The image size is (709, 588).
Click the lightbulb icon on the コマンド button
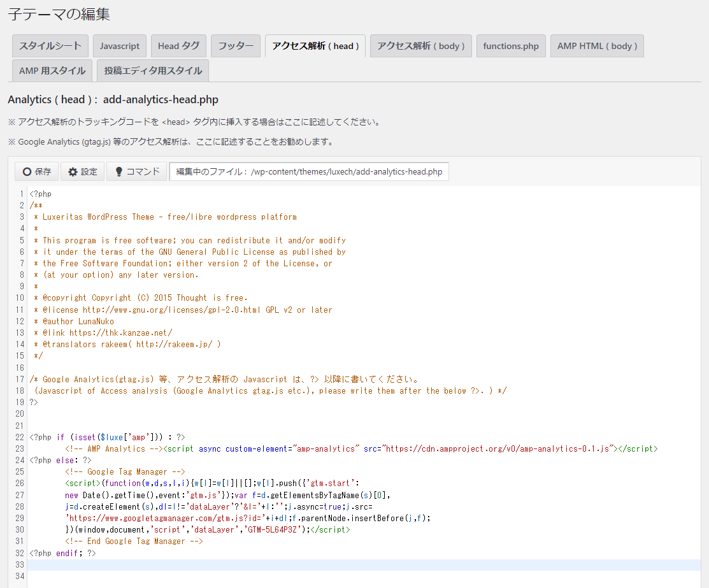[x=119, y=171]
